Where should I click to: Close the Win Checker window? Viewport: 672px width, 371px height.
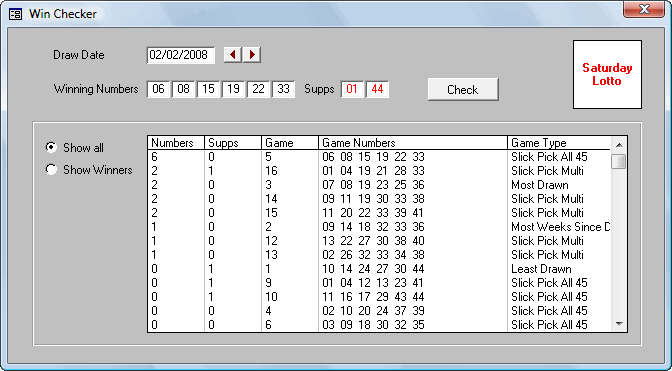point(644,9)
